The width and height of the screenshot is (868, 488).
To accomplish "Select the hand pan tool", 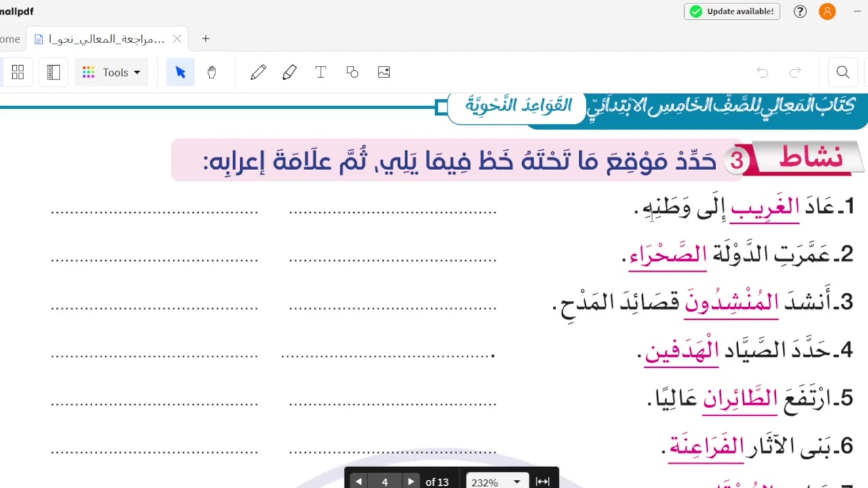I will click(212, 72).
